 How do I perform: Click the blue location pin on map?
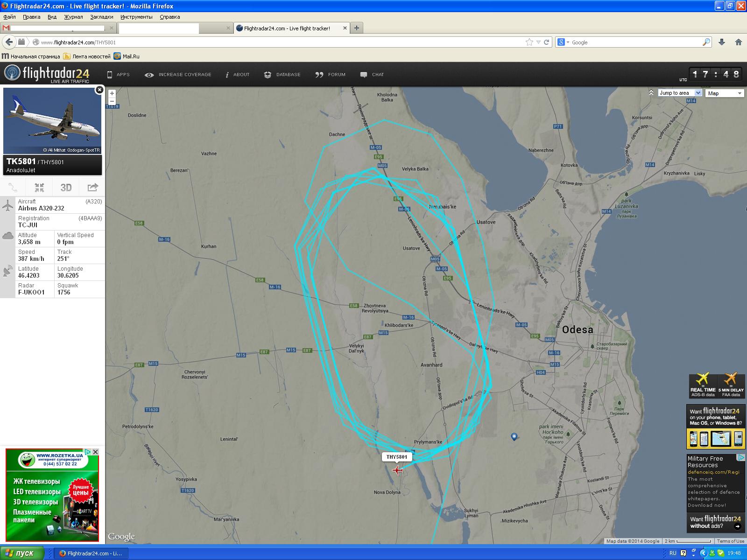tap(514, 437)
